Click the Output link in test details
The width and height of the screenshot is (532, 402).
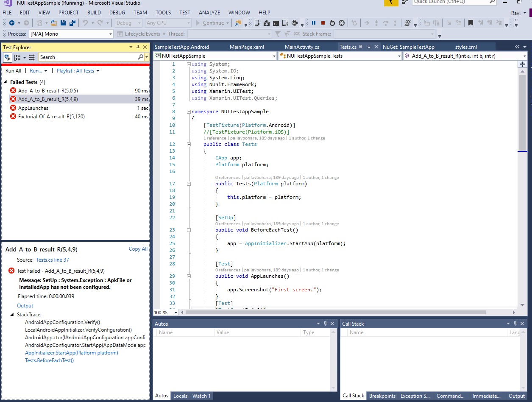[25, 306]
